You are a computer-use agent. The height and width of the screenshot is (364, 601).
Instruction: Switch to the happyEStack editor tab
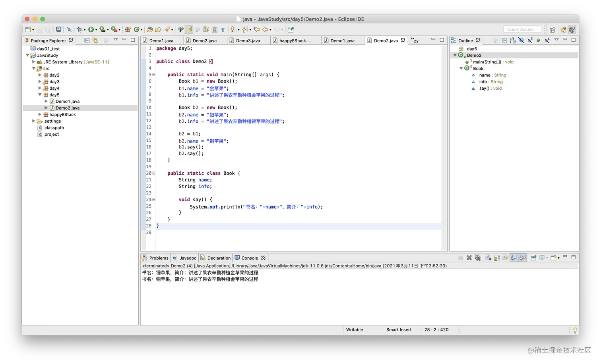tap(295, 40)
